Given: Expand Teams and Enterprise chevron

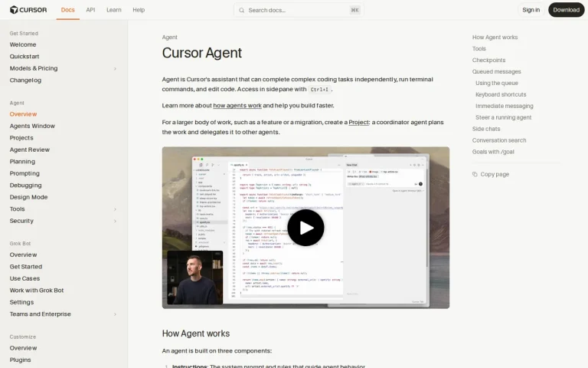Looking at the screenshot, I should pos(115,314).
